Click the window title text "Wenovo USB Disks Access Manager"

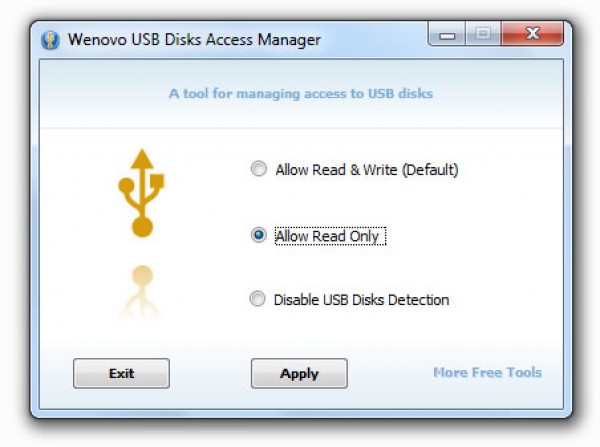pos(194,41)
